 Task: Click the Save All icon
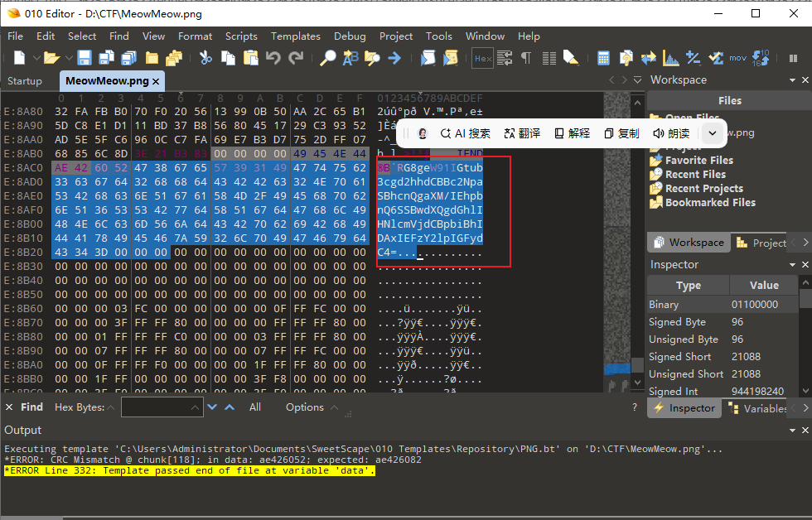(129, 58)
